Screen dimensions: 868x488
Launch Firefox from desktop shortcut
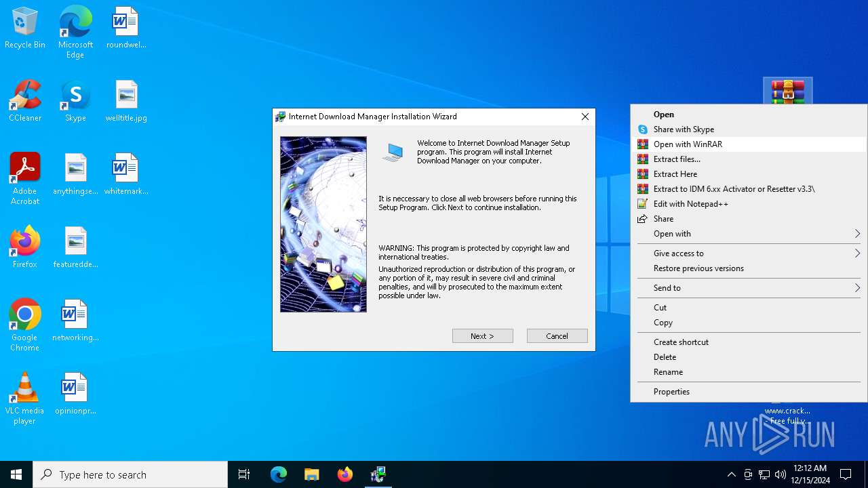(x=25, y=247)
